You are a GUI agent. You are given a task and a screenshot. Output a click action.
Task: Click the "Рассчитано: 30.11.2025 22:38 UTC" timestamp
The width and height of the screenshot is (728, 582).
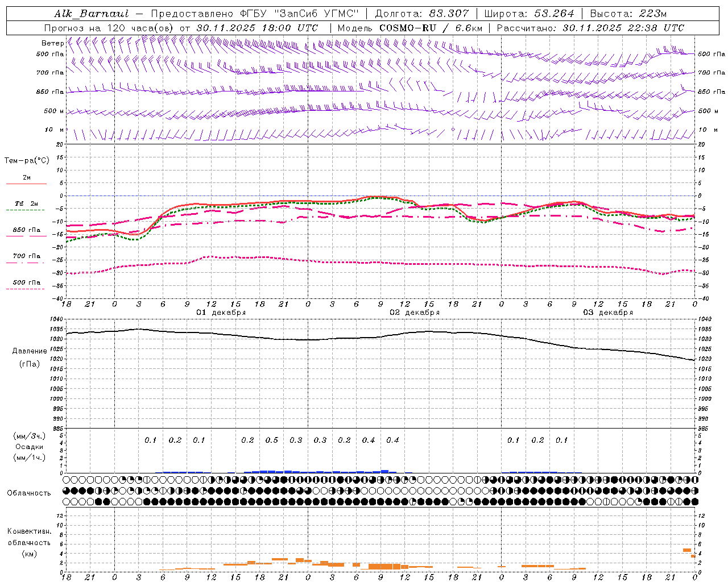pyautogui.click(x=590, y=28)
